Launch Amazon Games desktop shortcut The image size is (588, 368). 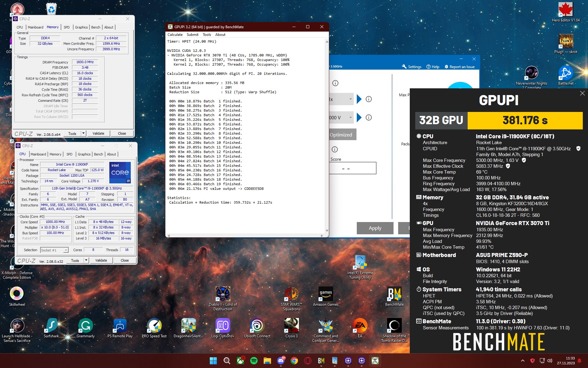[326, 296]
